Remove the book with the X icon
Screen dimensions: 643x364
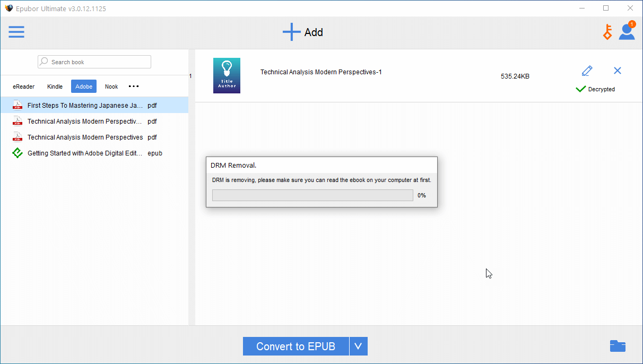coord(617,71)
